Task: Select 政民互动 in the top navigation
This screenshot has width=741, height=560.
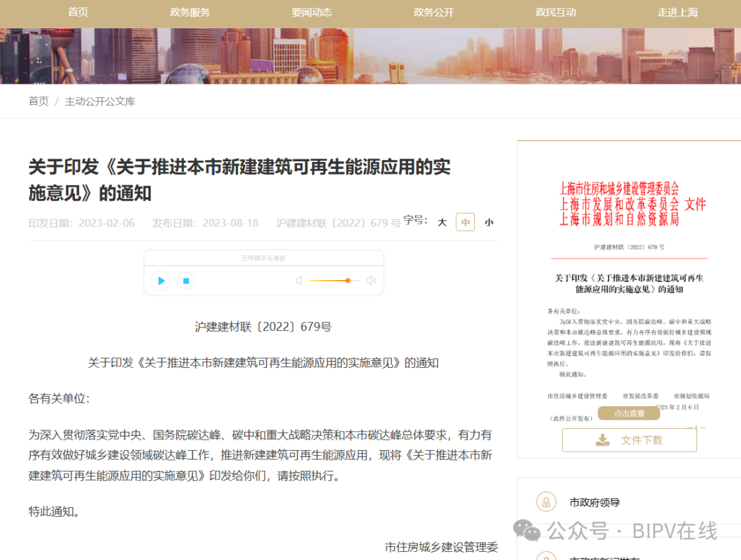Action: tap(556, 12)
